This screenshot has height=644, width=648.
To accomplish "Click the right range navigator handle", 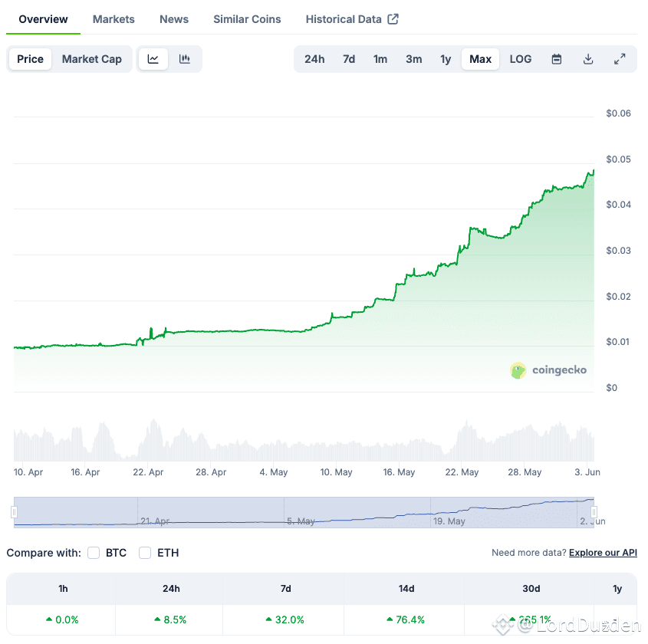I will point(594,512).
